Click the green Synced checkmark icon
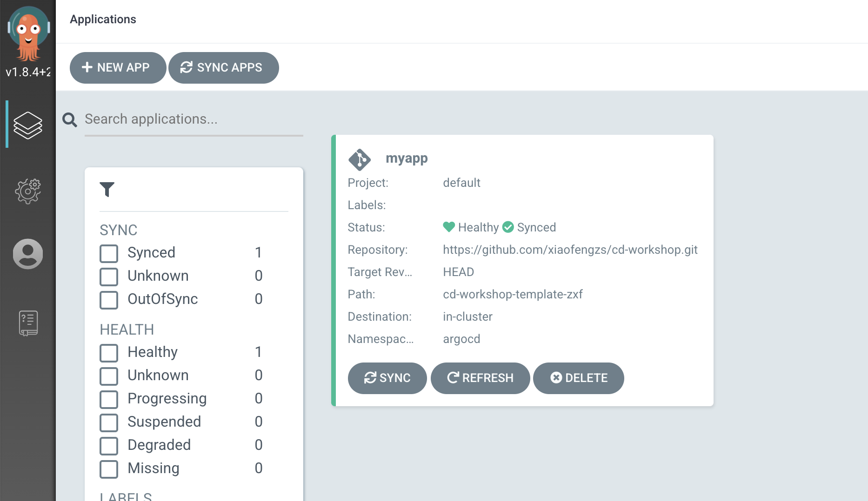Viewport: 868px width, 501px height. coord(508,227)
